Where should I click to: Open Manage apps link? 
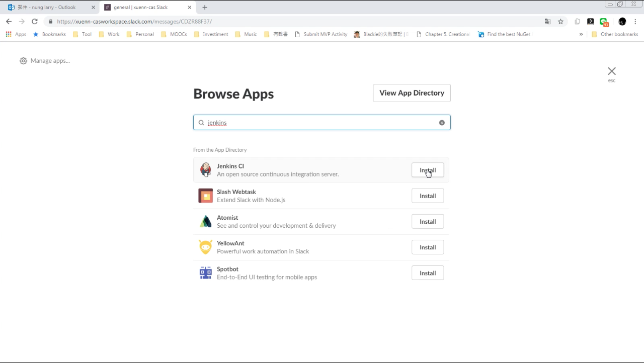coord(50,60)
